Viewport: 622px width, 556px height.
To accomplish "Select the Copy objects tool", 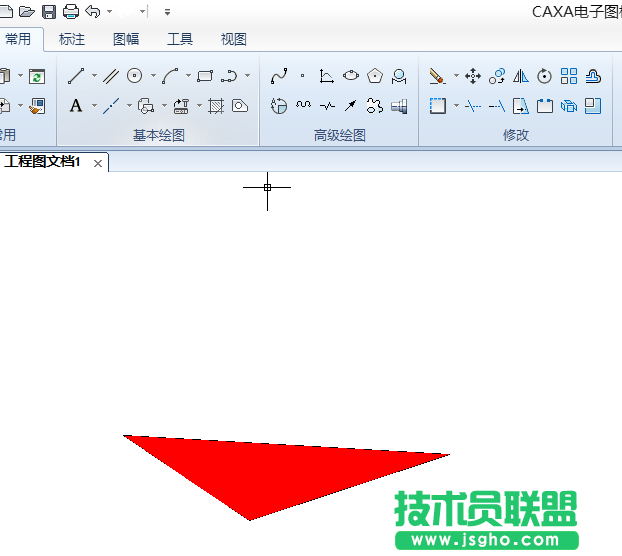I will click(497, 76).
